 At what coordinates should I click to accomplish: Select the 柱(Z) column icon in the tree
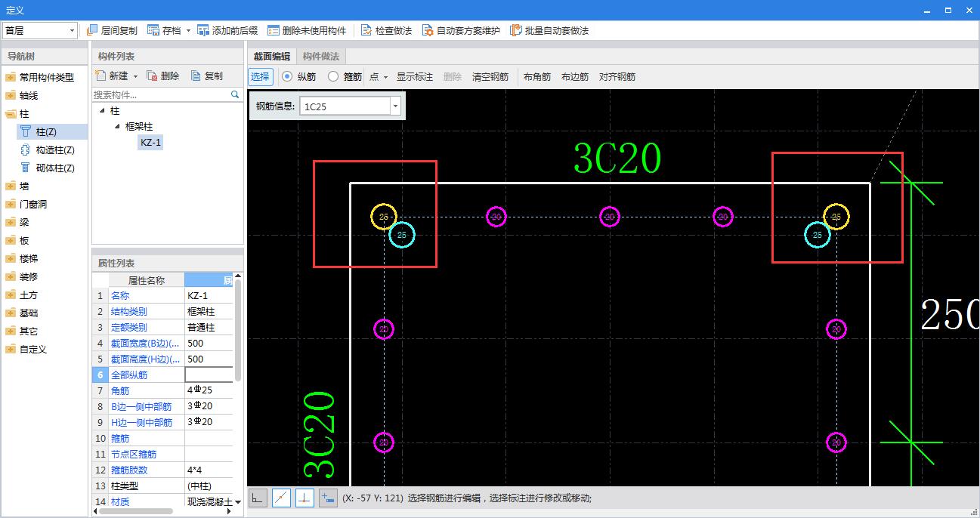[26, 131]
